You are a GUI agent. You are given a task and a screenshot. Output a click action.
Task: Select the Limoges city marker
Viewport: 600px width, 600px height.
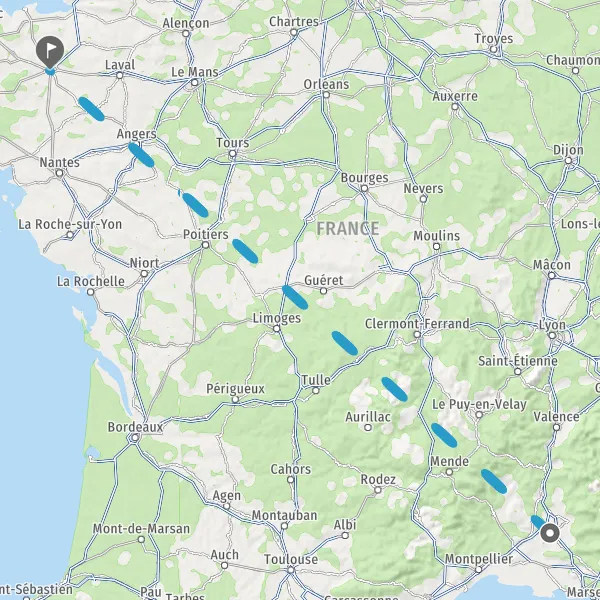coord(277,328)
